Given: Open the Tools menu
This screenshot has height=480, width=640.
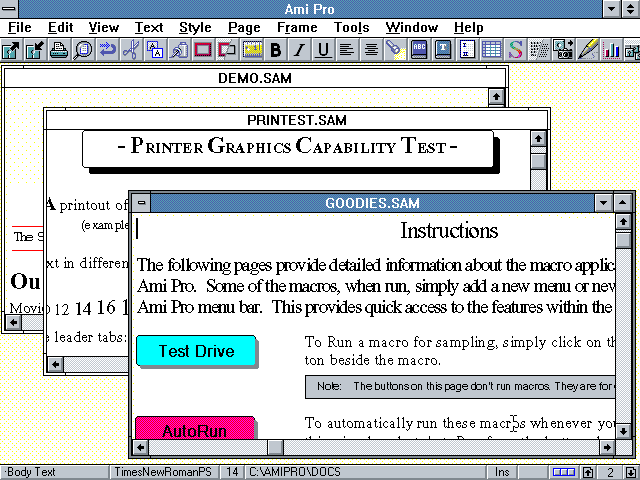Looking at the screenshot, I should click(x=351, y=27).
